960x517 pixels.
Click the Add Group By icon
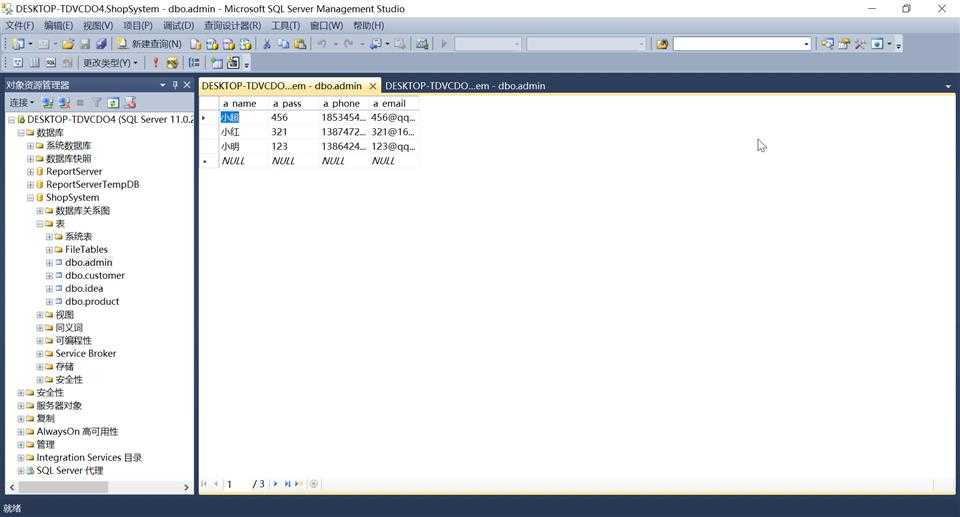tap(194, 62)
